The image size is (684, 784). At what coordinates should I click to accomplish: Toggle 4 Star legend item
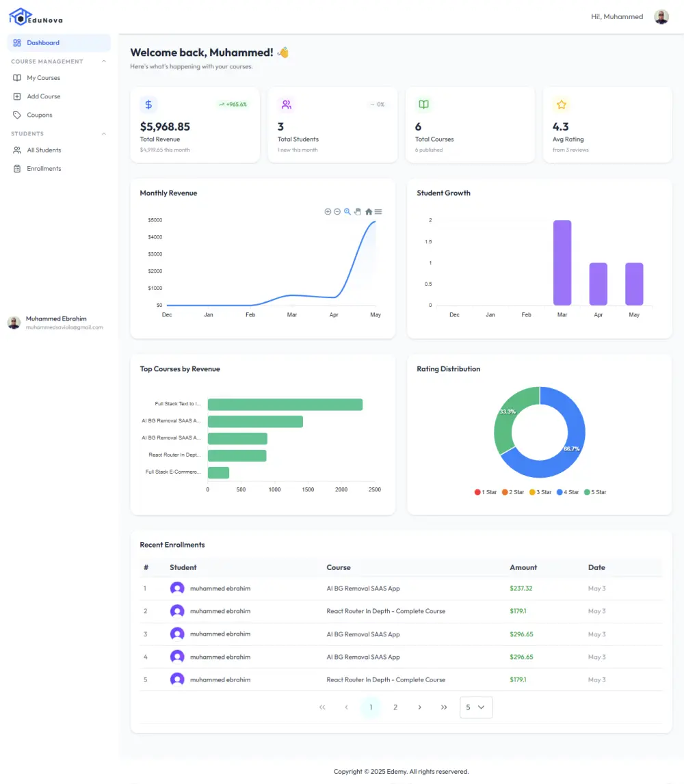click(568, 492)
